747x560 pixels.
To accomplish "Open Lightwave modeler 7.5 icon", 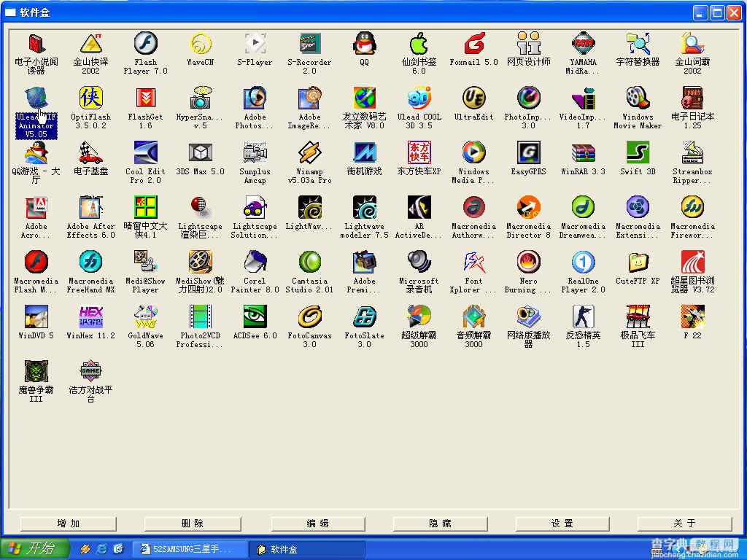I will click(365, 208).
